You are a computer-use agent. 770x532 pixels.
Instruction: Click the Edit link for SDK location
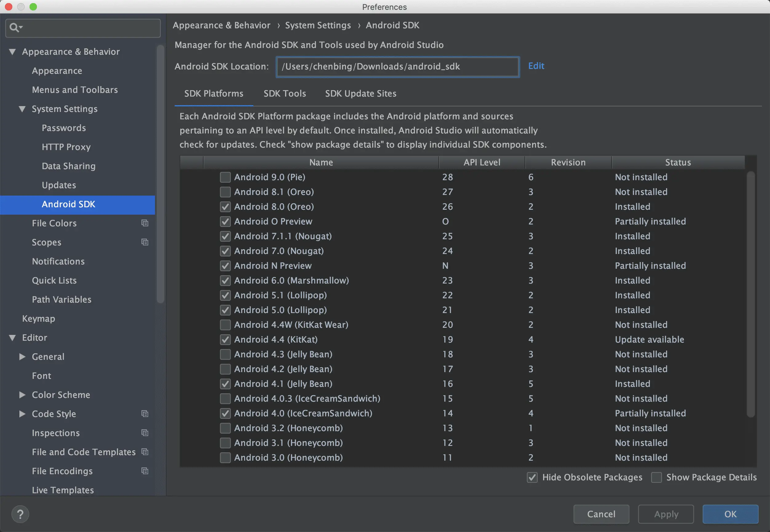tap(536, 66)
